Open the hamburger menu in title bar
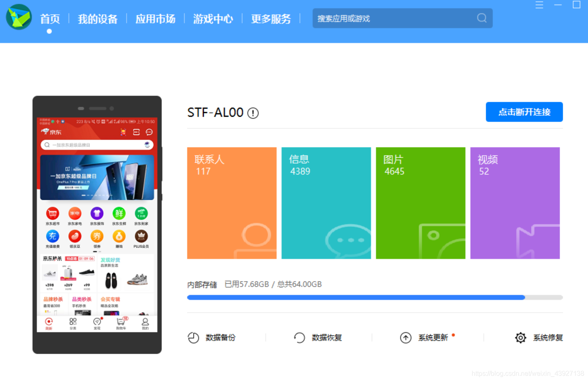This screenshot has height=381, width=588. tap(539, 5)
